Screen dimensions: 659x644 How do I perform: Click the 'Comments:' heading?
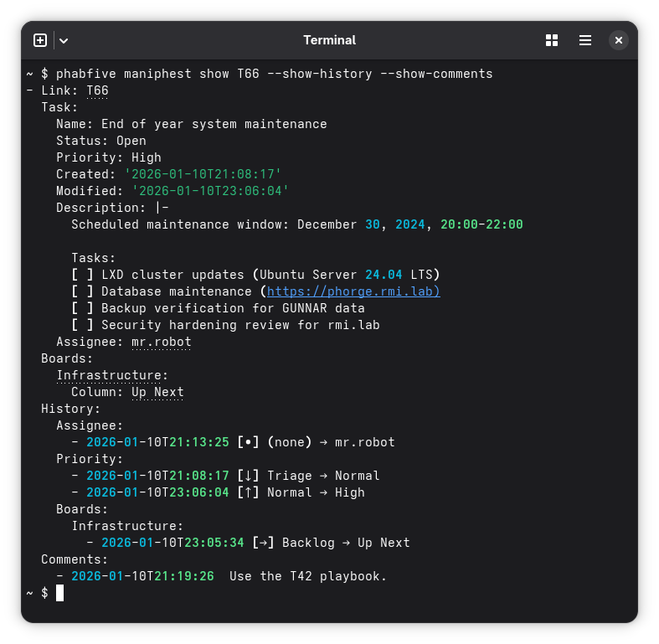pos(75,559)
